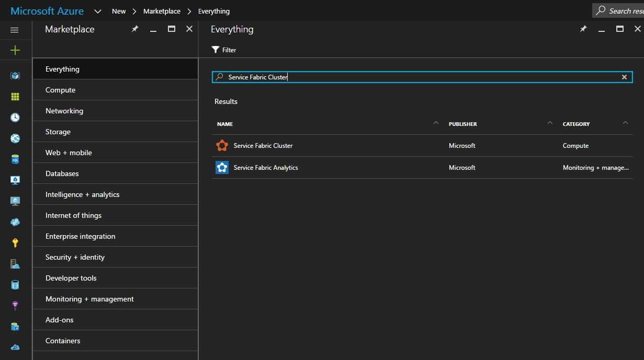The width and height of the screenshot is (644, 360).
Task: Clear the search box with X icon
Action: (x=624, y=77)
